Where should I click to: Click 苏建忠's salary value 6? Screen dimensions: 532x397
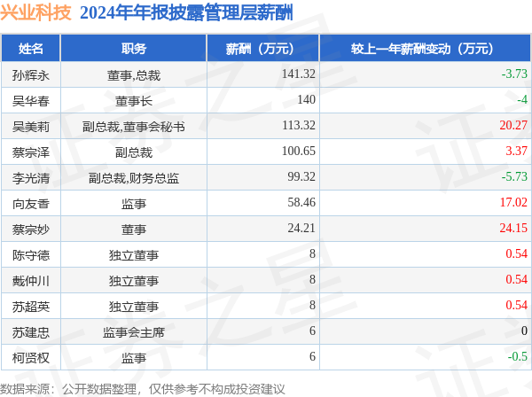tap(312, 331)
